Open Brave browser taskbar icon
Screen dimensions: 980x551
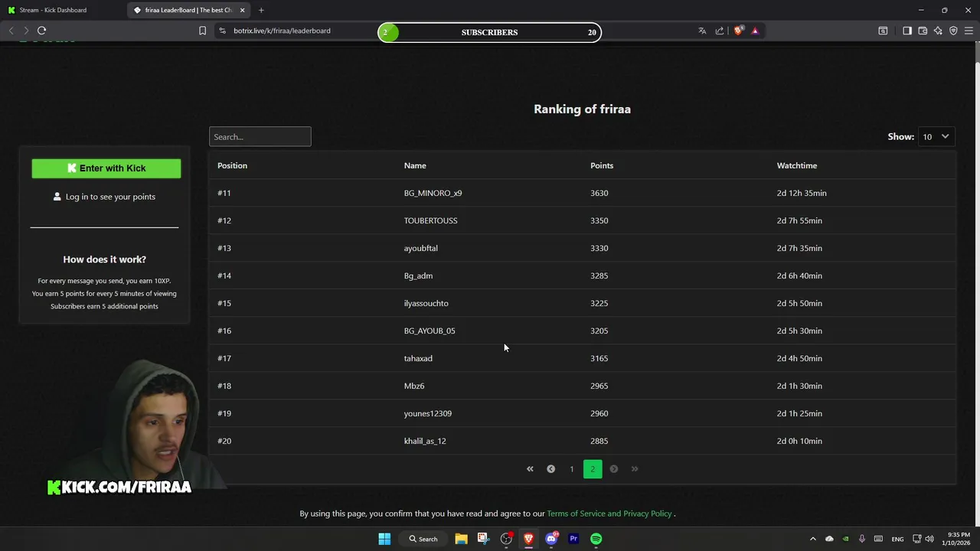[528, 539]
